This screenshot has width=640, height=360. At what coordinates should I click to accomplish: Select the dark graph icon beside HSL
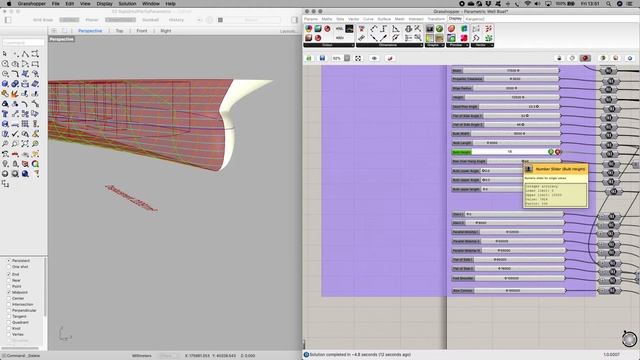[x=349, y=29]
